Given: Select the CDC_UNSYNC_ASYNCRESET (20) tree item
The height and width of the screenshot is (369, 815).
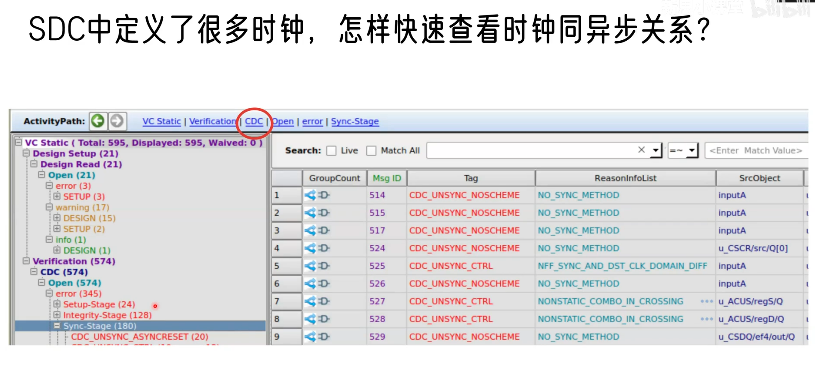Looking at the screenshot, I should point(140,337).
